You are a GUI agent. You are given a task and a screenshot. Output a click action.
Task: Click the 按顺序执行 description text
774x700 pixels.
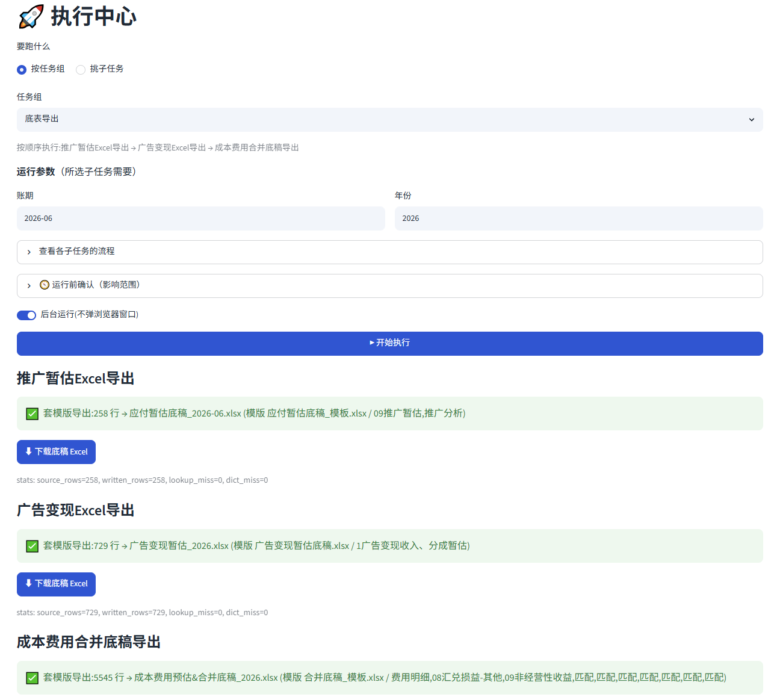pyautogui.click(x=158, y=148)
